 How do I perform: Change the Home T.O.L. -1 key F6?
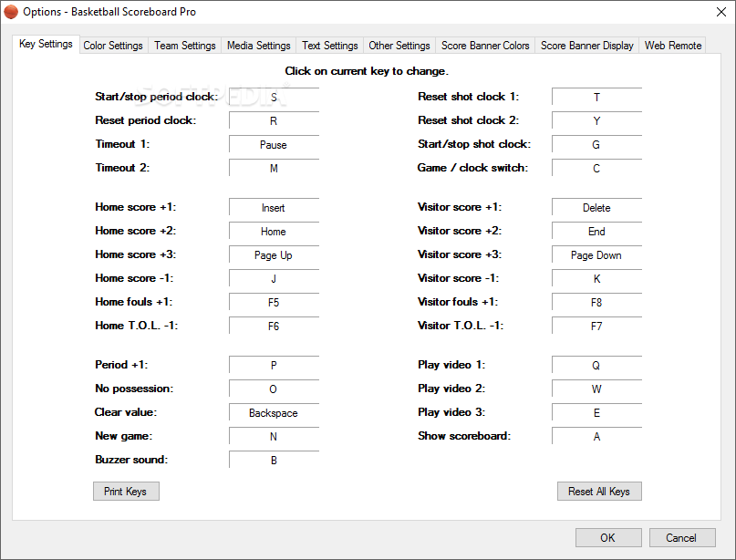[275, 326]
